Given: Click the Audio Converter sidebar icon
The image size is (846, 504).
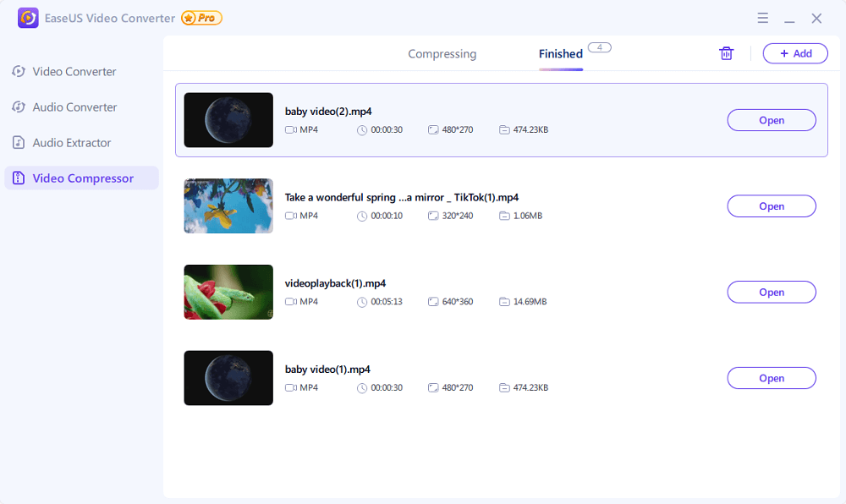Looking at the screenshot, I should (x=19, y=107).
